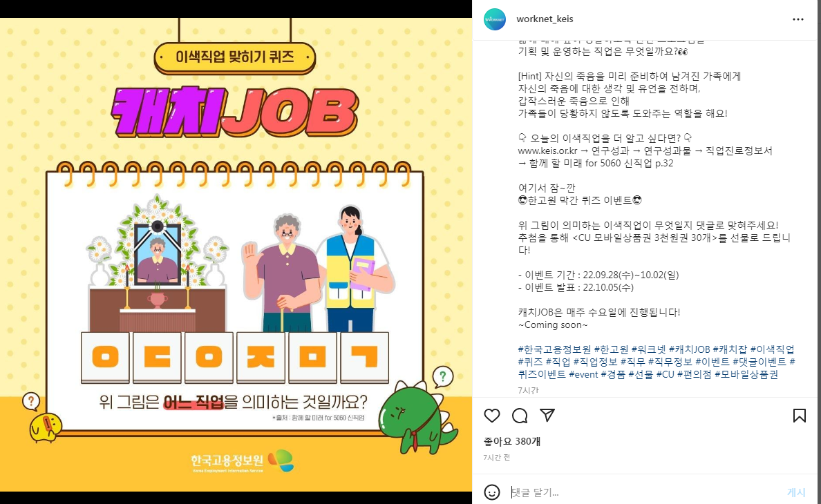
Task: Save the post with the bookmark icon
Action: coord(799,416)
